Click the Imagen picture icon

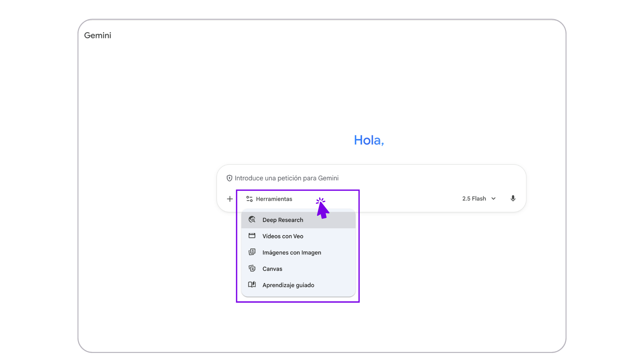252,252
